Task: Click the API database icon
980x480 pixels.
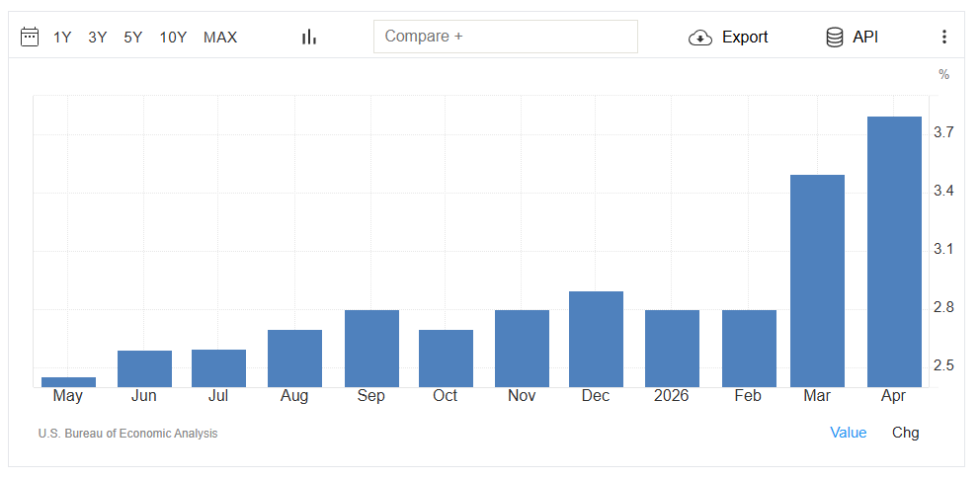Action: [835, 38]
